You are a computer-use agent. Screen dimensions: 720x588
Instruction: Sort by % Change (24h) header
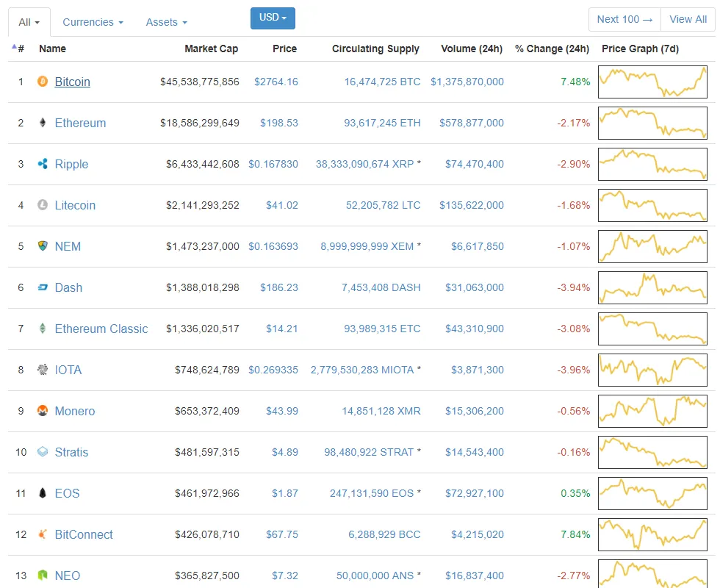pyautogui.click(x=552, y=49)
